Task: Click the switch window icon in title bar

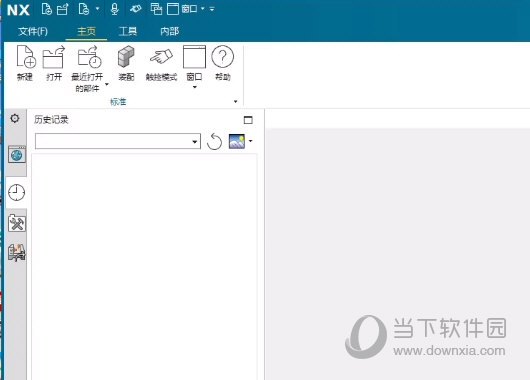Action: [x=156, y=9]
